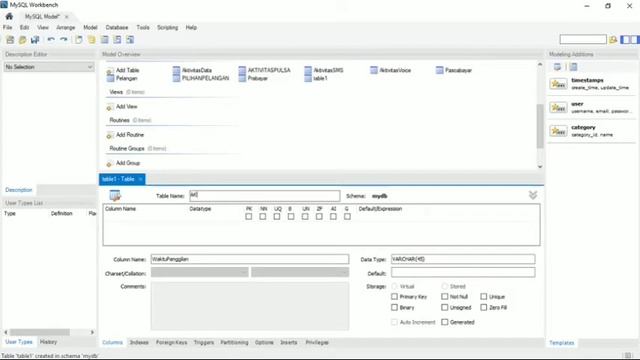
Task: Enable the Zero Fill checkbox
Action: [x=484, y=307]
